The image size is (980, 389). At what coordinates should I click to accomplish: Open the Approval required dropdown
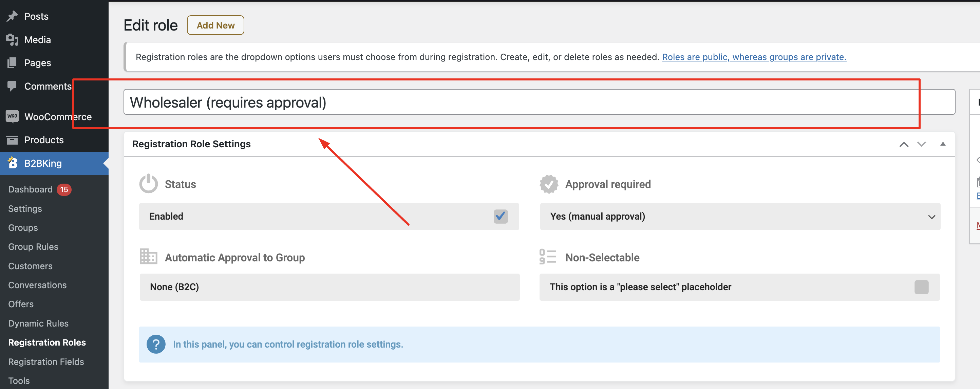(740, 217)
